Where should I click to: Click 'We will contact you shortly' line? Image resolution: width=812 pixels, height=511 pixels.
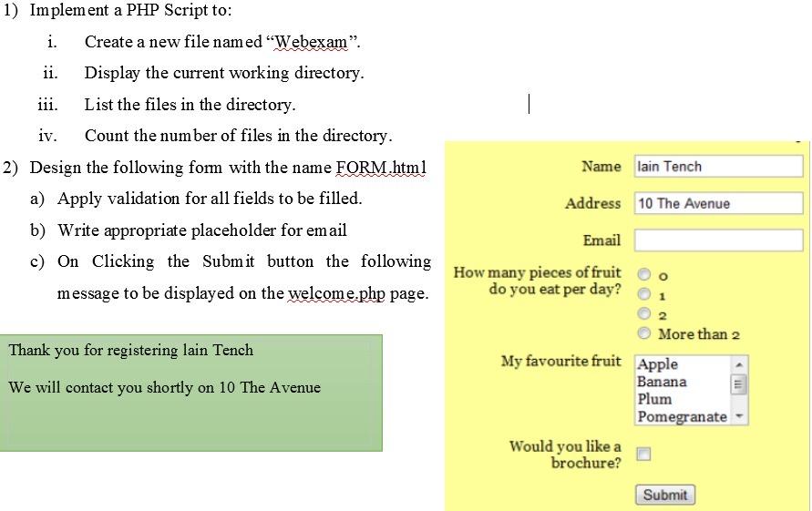(165, 387)
